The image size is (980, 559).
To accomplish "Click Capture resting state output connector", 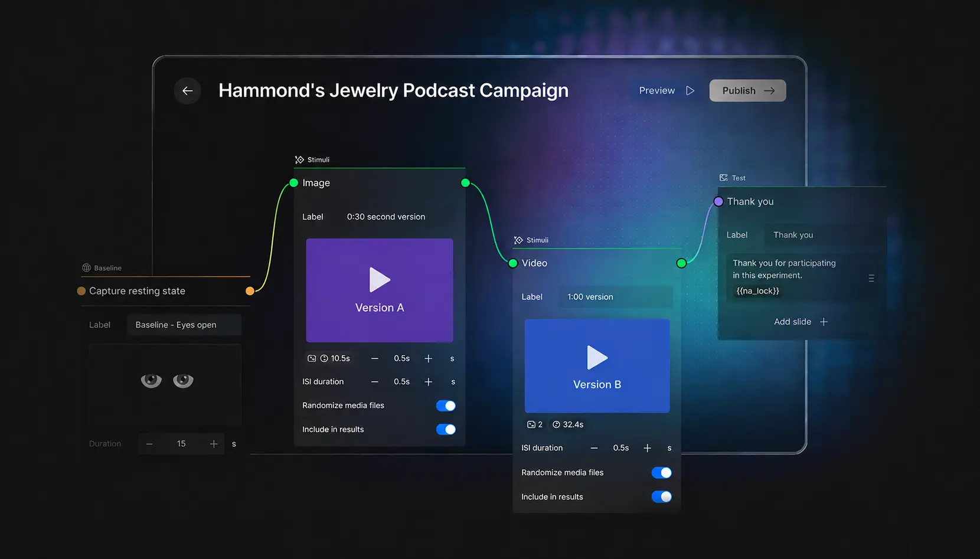I will (250, 291).
